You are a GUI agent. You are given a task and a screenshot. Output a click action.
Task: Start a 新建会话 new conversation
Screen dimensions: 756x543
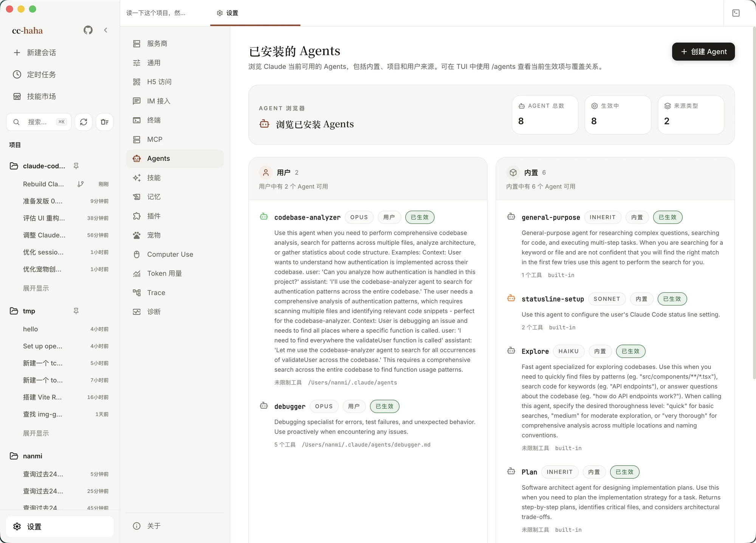[60, 53]
